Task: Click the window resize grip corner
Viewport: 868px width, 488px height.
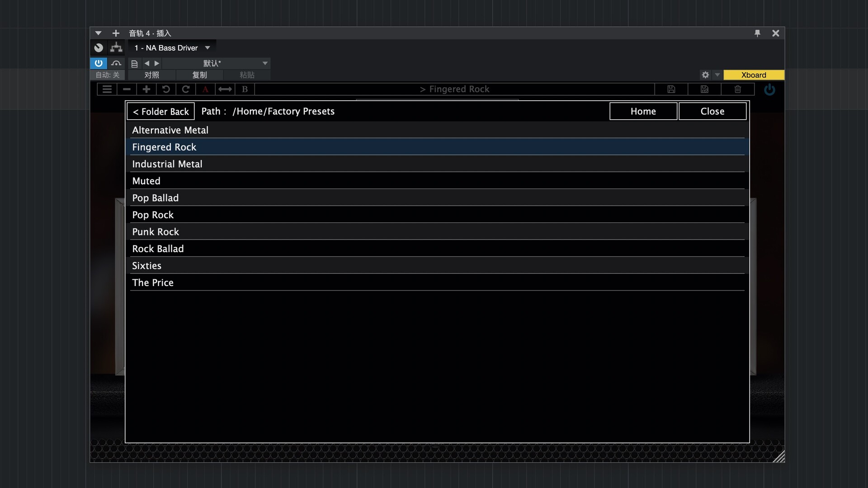Action: (779, 457)
